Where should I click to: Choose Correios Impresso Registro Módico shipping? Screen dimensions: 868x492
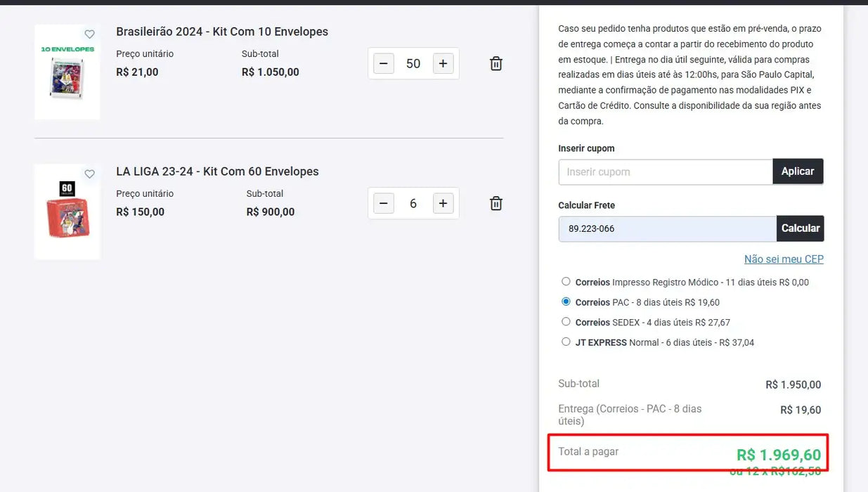coord(566,280)
